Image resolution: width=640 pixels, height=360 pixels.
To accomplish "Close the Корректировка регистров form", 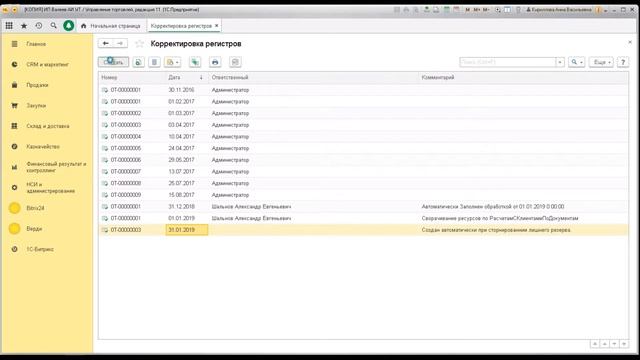I will point(630,42).
